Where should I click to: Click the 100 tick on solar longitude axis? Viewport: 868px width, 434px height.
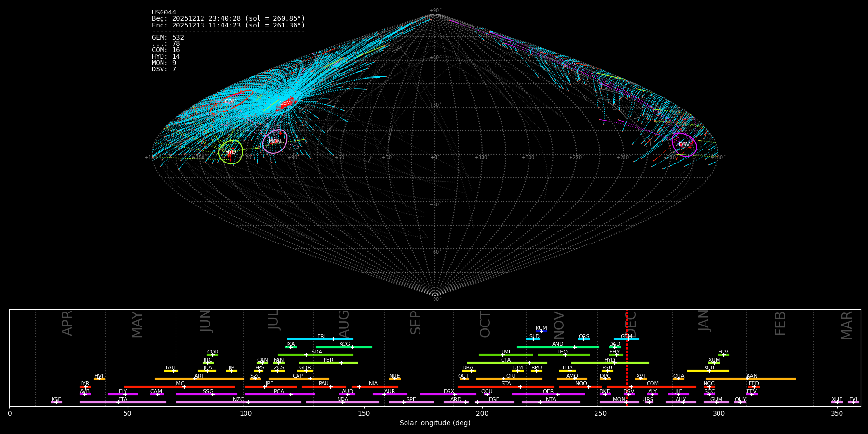(x=246, y=413)
